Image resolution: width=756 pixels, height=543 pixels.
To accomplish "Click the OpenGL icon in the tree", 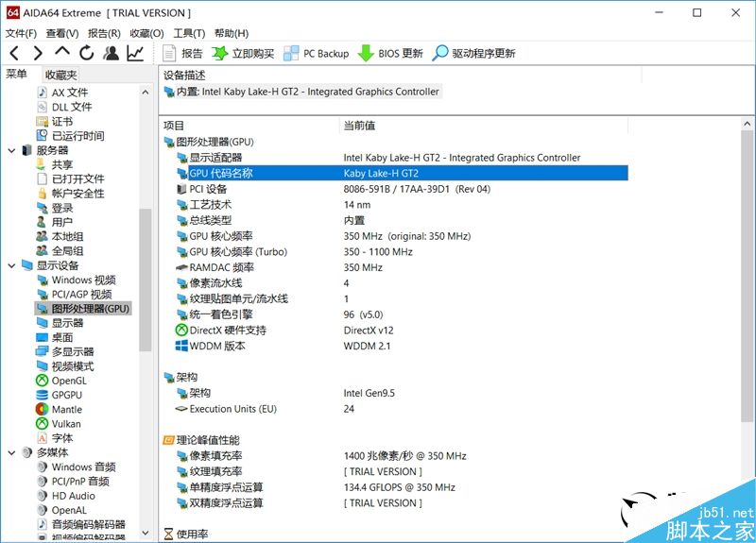I will [43, 381].
